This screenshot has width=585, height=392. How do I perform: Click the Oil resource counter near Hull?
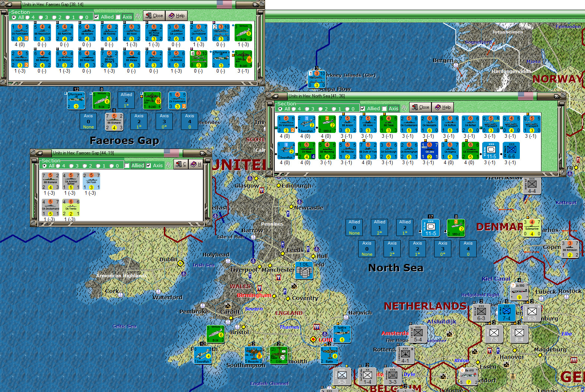(x=304, y=271)
